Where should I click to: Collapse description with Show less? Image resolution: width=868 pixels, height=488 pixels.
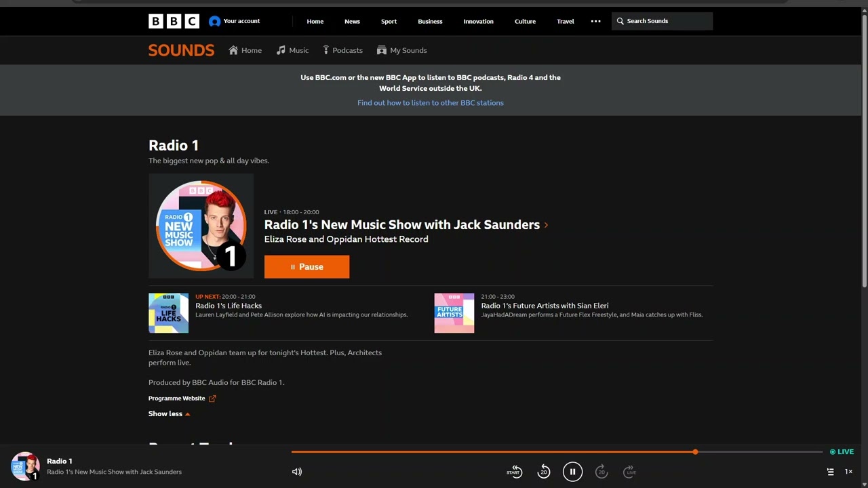[169, 413]
